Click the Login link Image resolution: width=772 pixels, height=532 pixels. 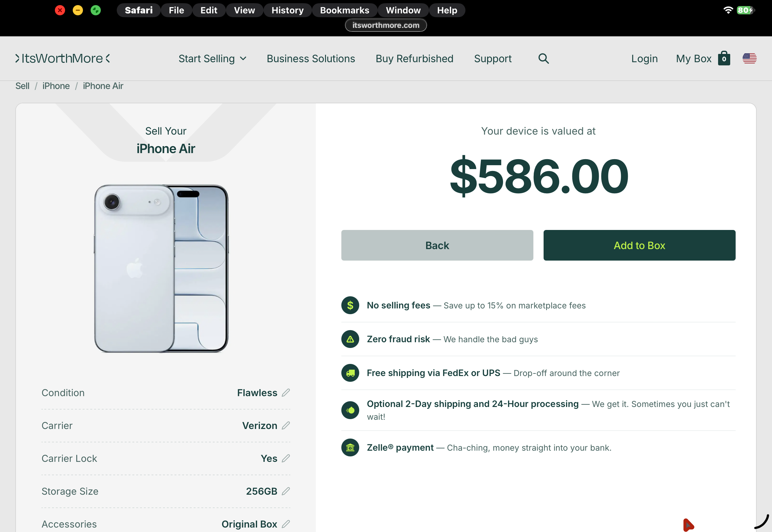pyautogui.click(x=644, y=59)
